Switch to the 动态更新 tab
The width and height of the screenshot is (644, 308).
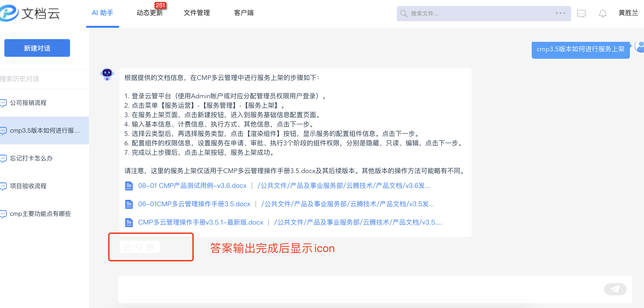149,13
